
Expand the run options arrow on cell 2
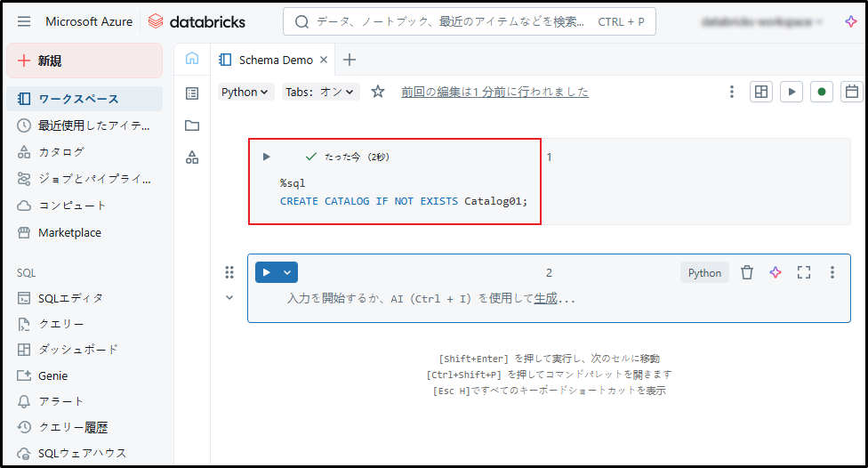coord(287,272)
